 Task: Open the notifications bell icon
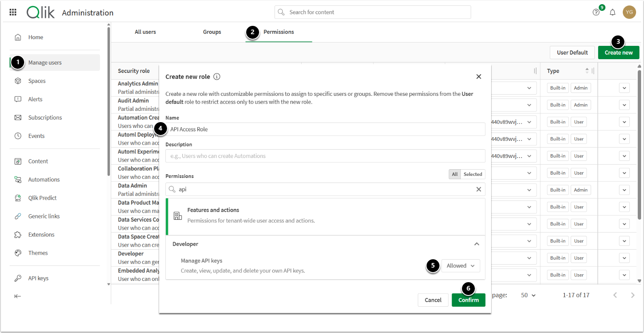point(612,13)
